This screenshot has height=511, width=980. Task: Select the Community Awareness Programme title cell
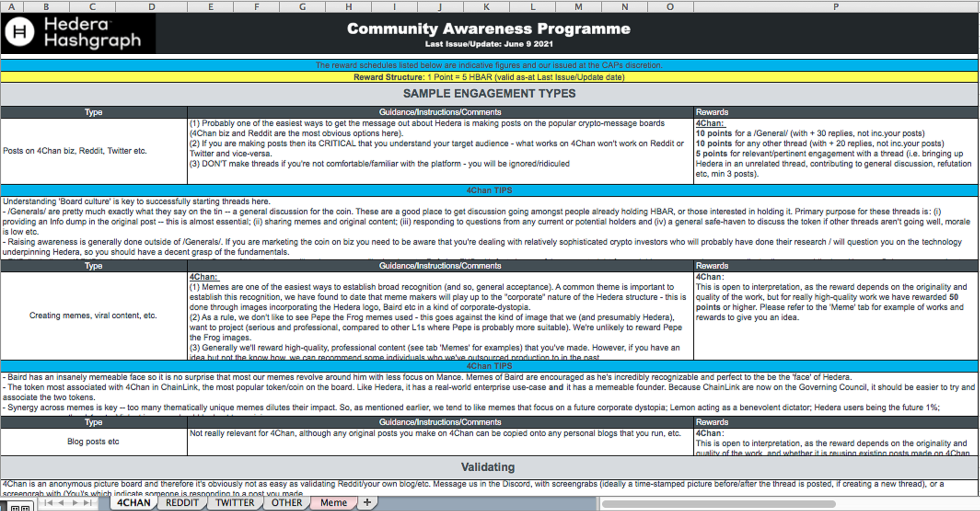[x=488, y=29]
